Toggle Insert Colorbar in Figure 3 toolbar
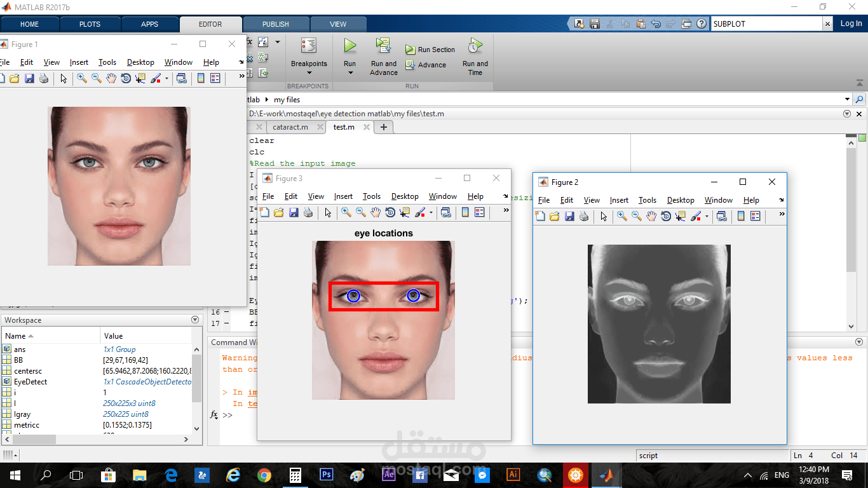Viewport: 868px width, 488px height. point(465,213)
